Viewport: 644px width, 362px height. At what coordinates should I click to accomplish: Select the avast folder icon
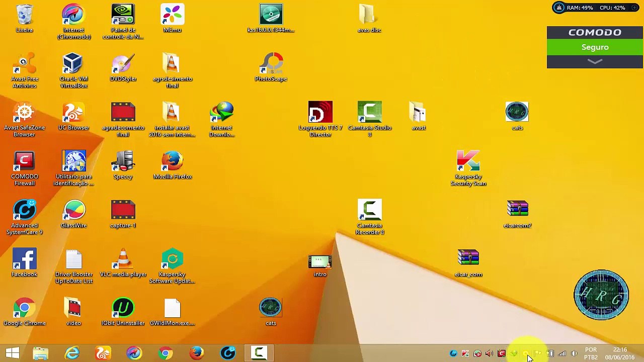coord(419,116)
